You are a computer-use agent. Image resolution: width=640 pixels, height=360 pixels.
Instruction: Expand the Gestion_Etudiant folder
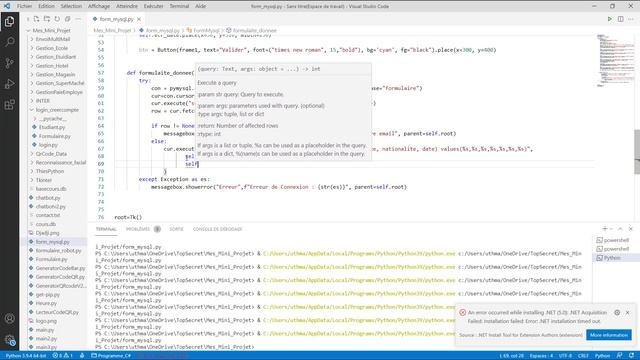point(56,57)
